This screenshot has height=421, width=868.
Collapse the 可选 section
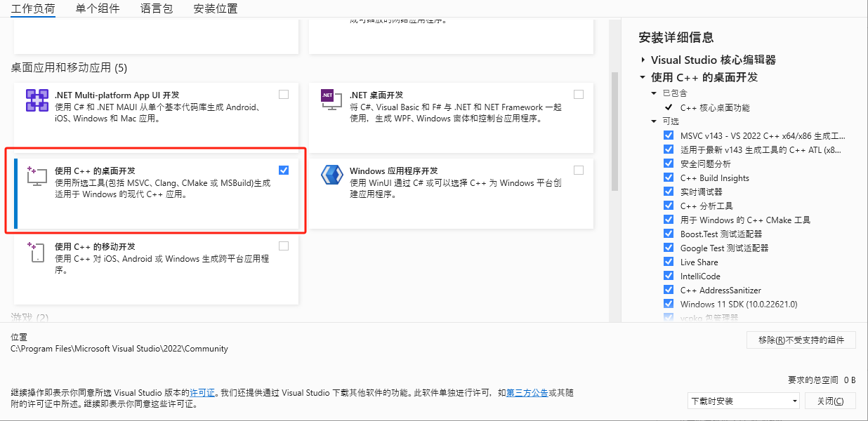655,121
